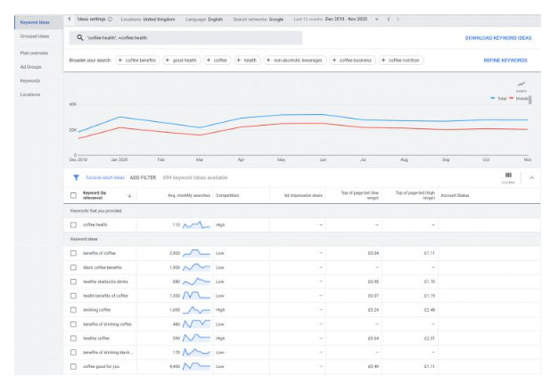This screenshot has height=392, width=559.
Task: Click the REFINE KEYWORDS button
Action: (x=505, y=61)
